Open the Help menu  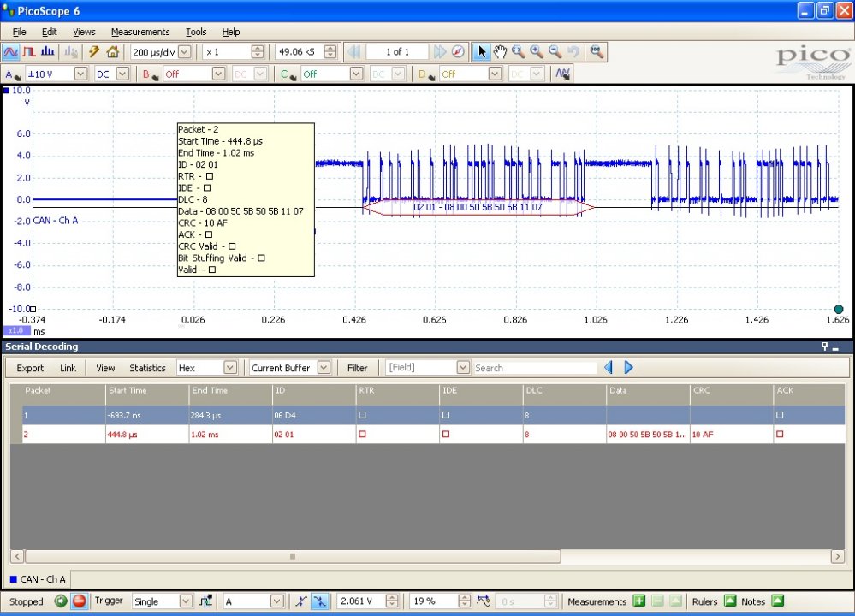coord(231,32)
